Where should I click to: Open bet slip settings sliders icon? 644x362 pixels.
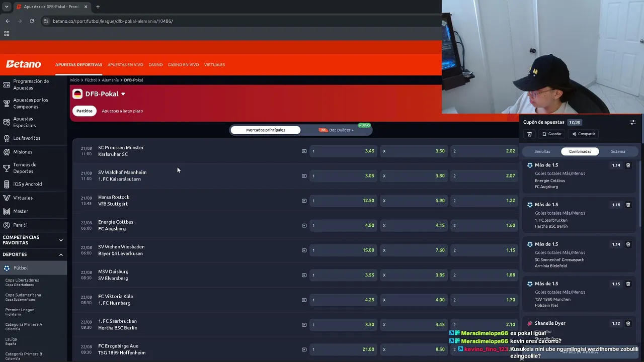coord(632,122)
